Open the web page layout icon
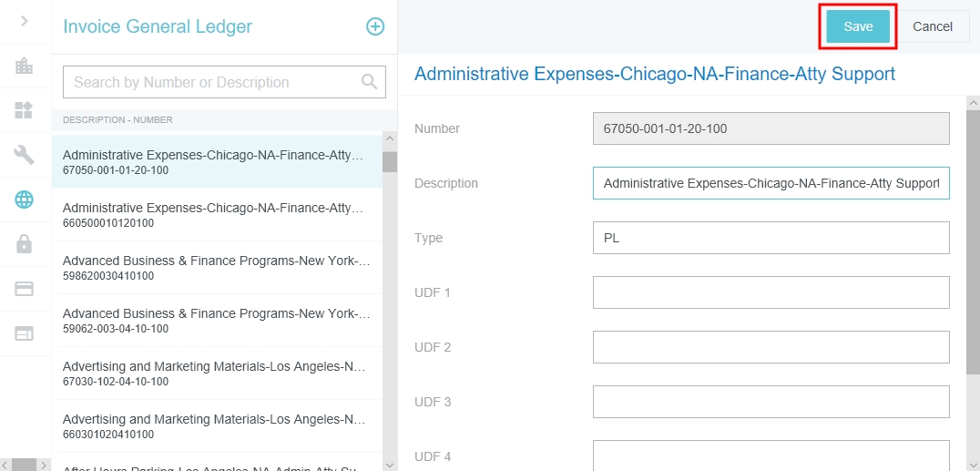 pyautogui.click(x=25, y=333)
